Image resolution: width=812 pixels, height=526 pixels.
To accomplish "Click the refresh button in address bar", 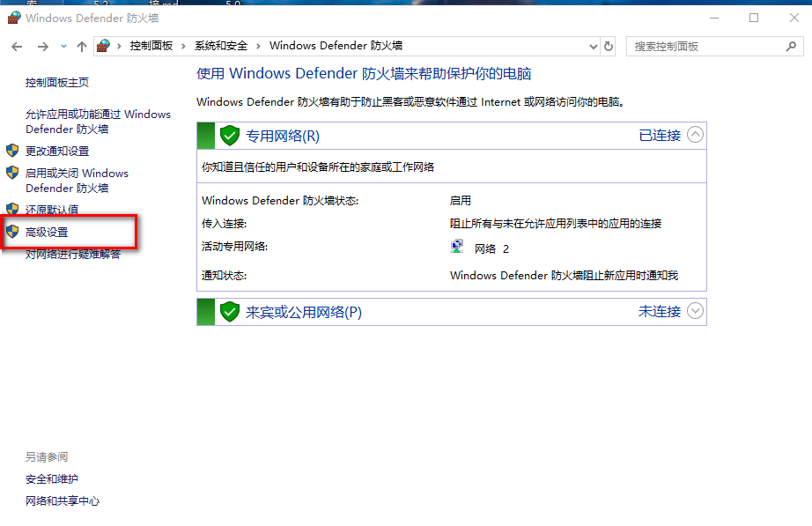I will click(x=609, y=46).
